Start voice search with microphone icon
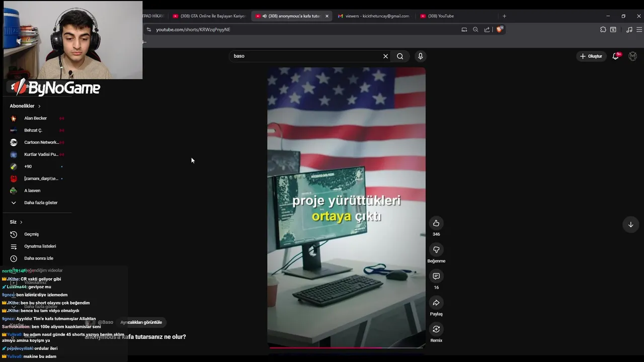This screenshot has height=362, width=644. [420, 56]
